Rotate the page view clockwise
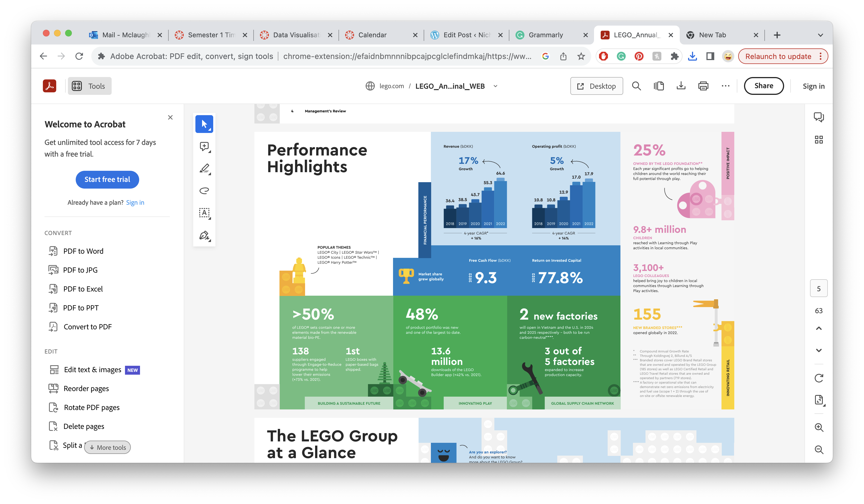864x504 pixels. click(819, 378)
